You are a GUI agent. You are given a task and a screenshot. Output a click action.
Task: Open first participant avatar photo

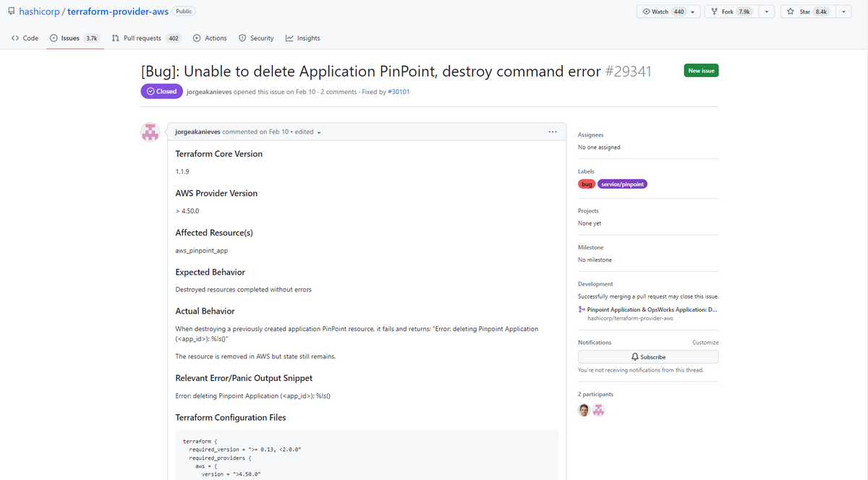(x=584, y=411)
